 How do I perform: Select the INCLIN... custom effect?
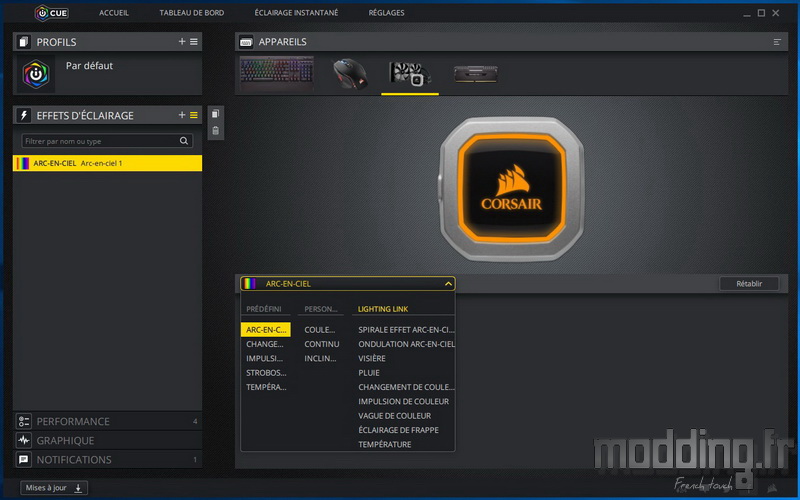coord(320,358)
